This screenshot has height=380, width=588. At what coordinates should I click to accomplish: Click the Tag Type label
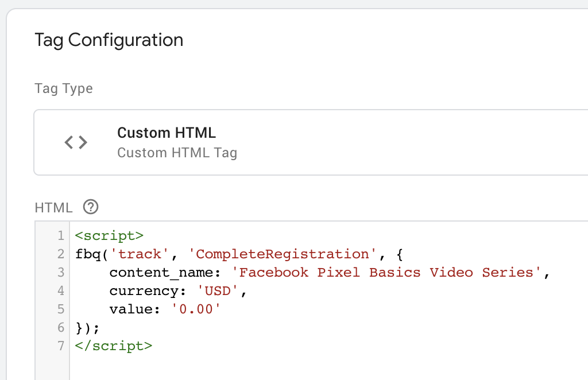coord(63,88)
